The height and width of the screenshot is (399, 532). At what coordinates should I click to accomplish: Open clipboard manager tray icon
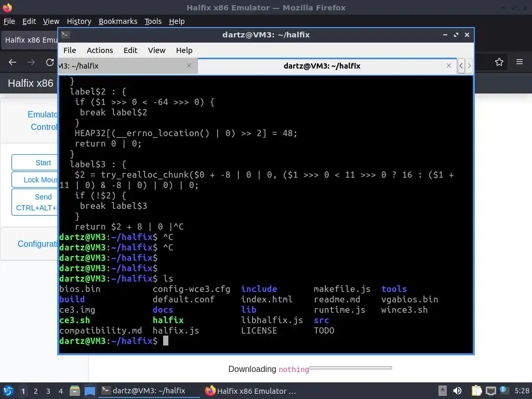[476, 391]
